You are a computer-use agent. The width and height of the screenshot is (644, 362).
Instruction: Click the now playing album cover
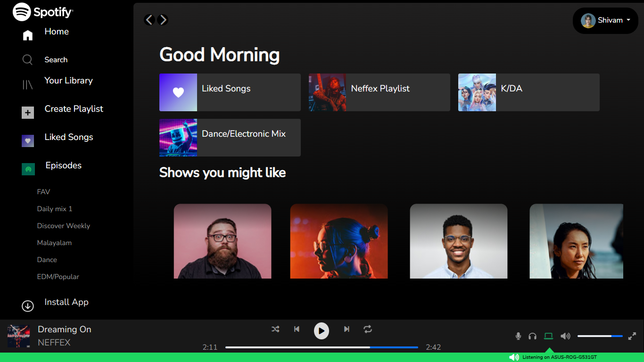19,336
